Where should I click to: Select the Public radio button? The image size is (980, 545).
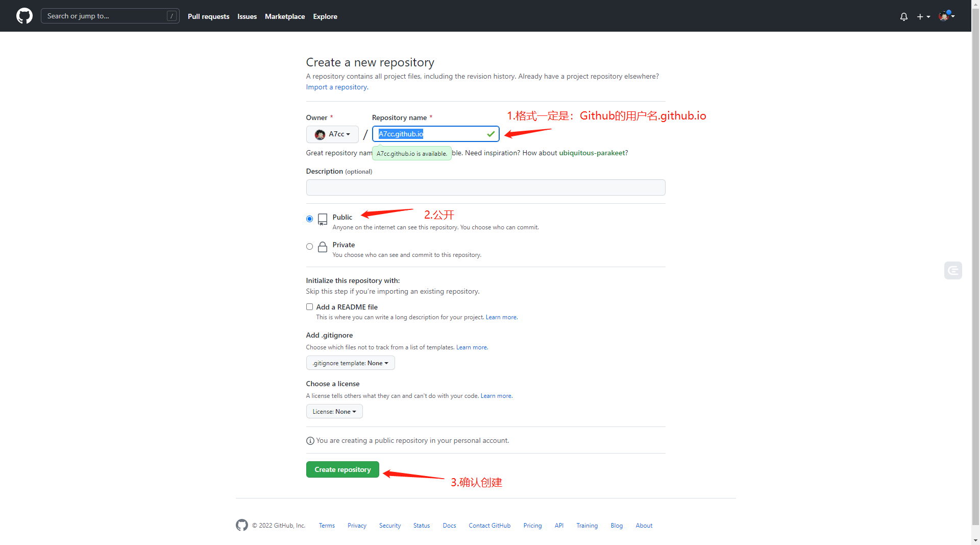point(309,219)
